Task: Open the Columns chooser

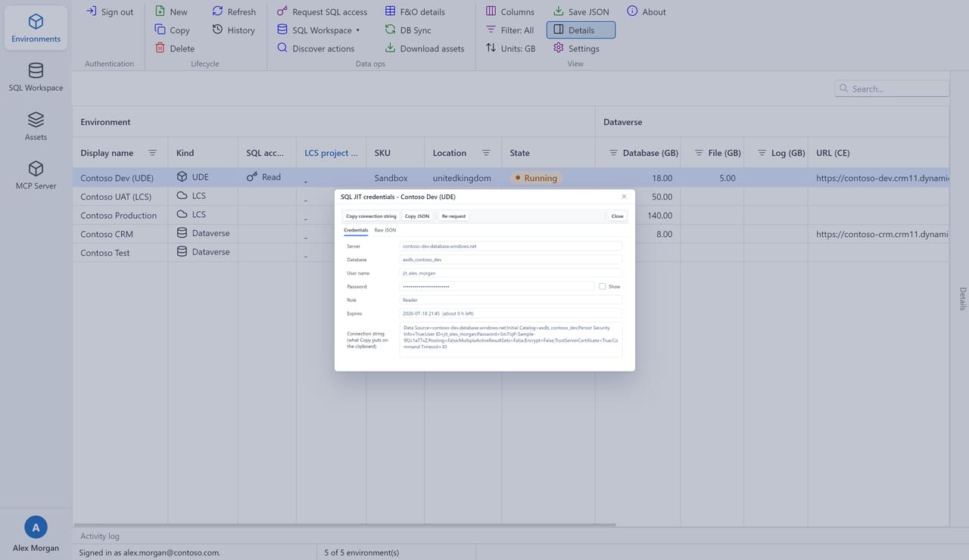Action: 510,11
